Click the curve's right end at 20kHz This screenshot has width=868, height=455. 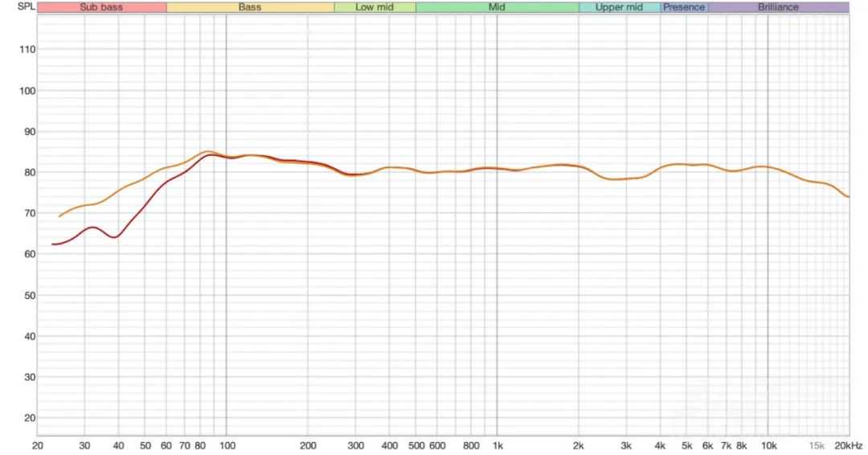pyautogui.click(x=848, y=196)
